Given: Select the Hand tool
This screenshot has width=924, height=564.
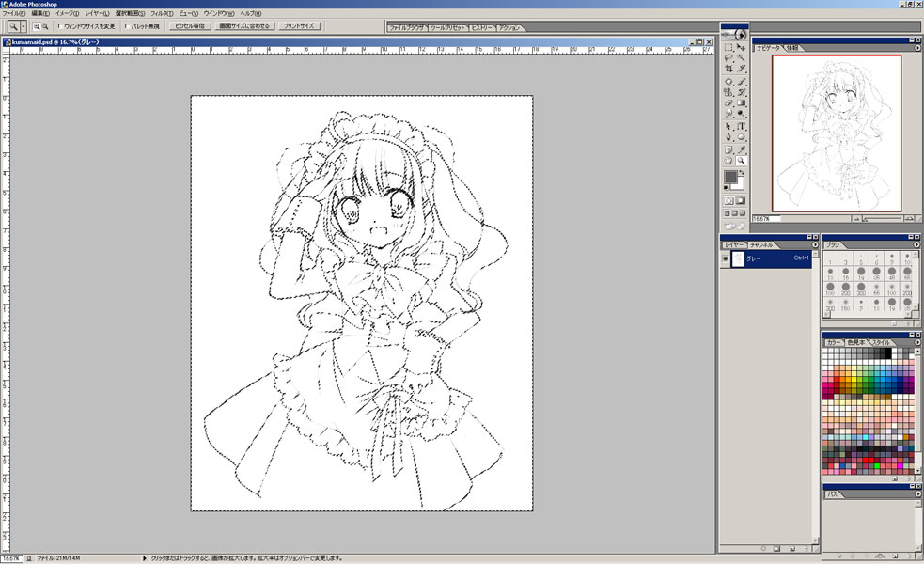Looking at the screenshot, I should click(x=728, y=161).
